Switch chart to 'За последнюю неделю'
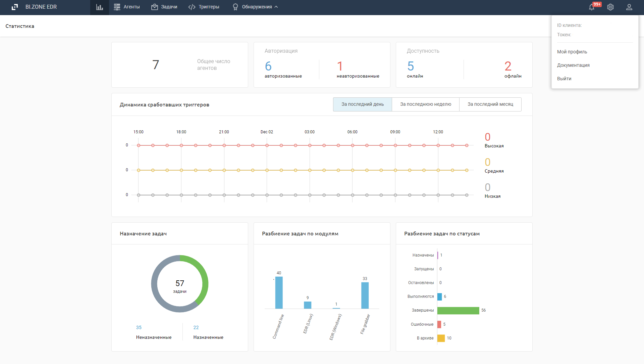 pos(425,104)
